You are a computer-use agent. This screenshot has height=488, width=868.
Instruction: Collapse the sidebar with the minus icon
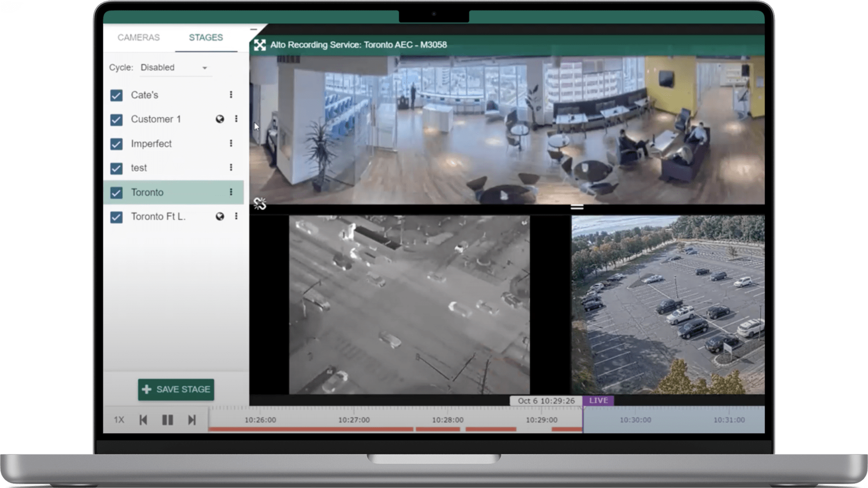click(x=254, y=29)
